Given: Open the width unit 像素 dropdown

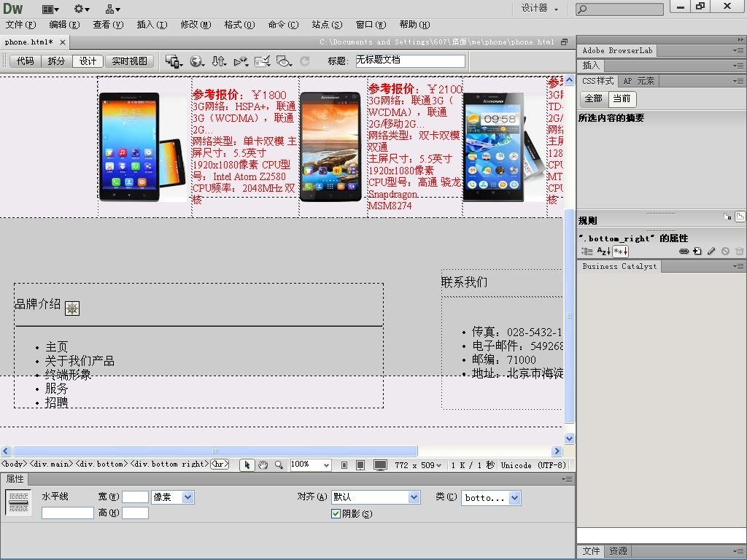Looking at the screenshot, I should (172, 497).
